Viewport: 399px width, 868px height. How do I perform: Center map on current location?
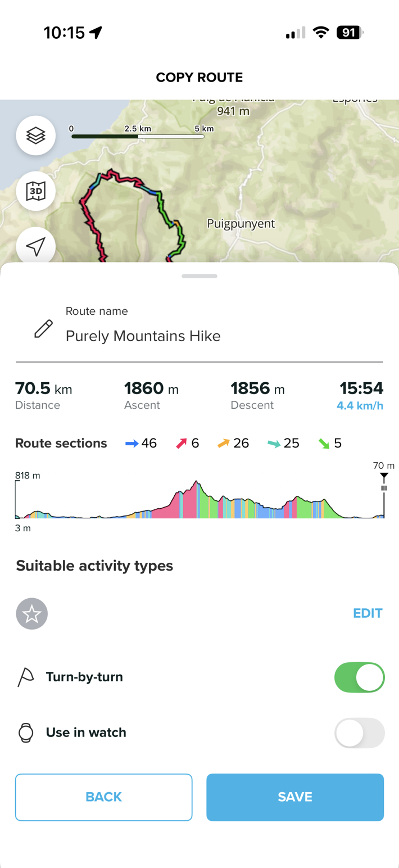click(x=36, y=246)
